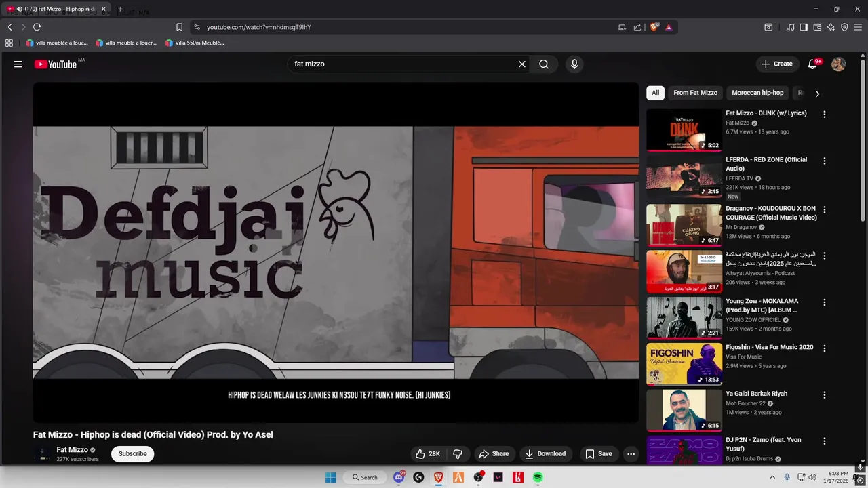Open the 'Villa 550m Meublé' bookmark
Screen dimensions: 868x488
pos(195,43)
